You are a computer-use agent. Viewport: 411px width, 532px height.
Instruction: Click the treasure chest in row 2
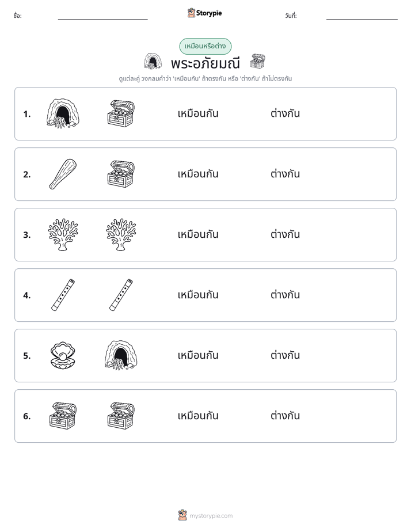click(x=121, y=174)
